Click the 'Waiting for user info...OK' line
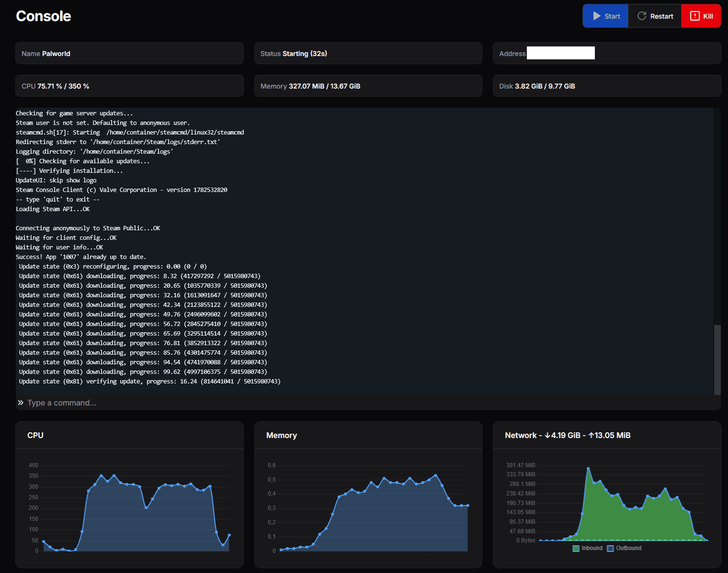Image resolution: width=728 pixels, height=573 pixels. (59, 247)
